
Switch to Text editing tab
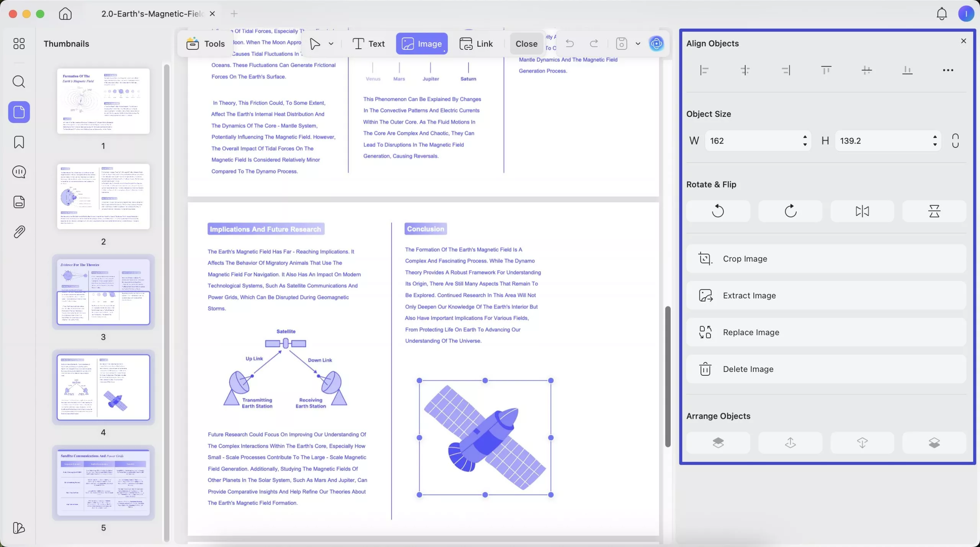368,44
